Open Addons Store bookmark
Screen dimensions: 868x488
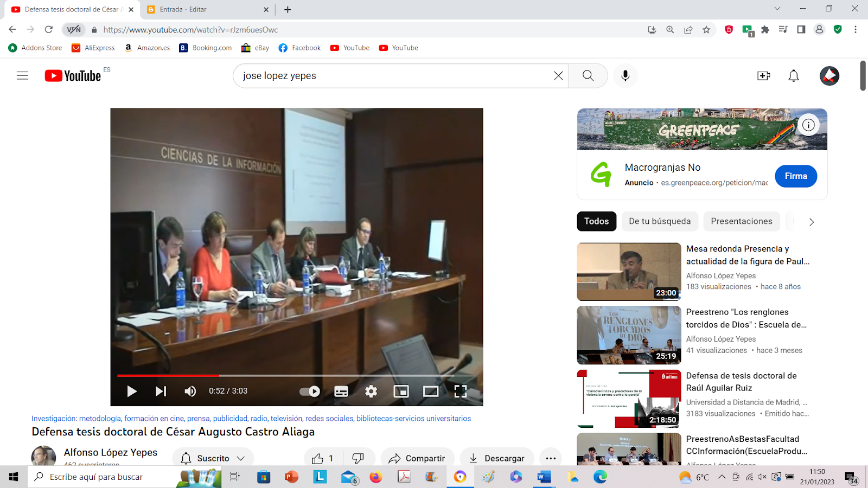[35, 48]
